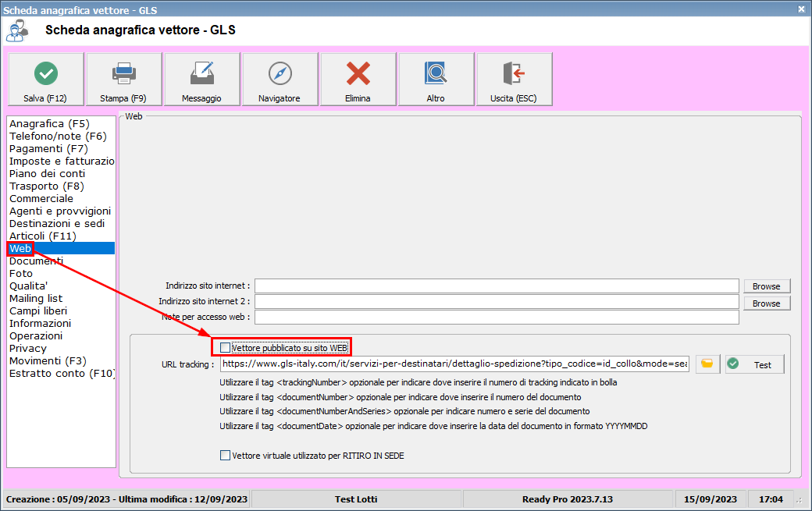Click Browse next to Indirizzo sito internet
Screen dimensions: 812x511
pos(767,286)
